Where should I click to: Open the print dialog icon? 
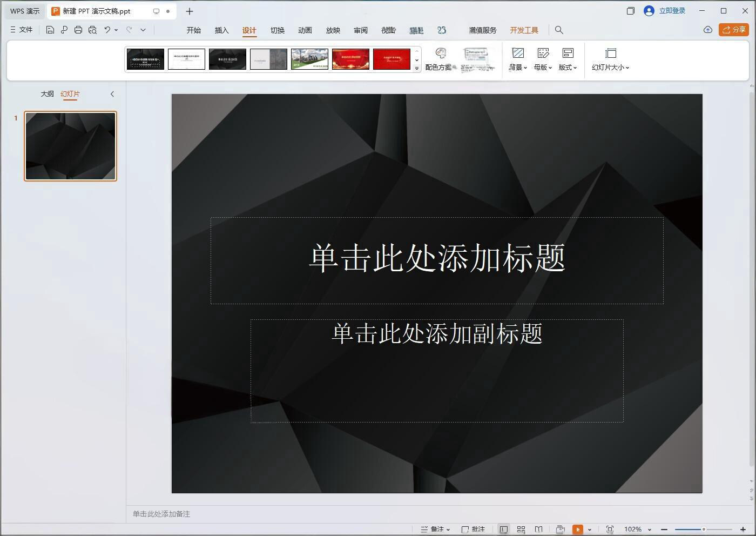[x=78, y=30]
